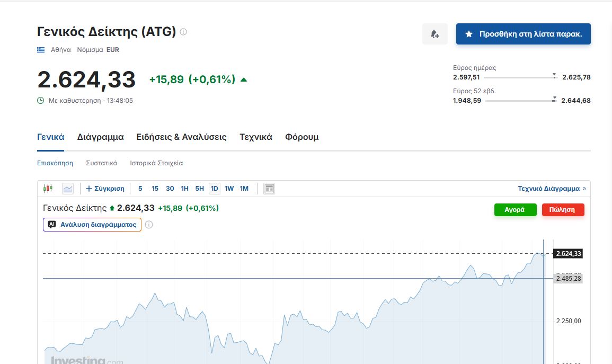Click the 2.485,28 crosshair price label

click(568, 279)
